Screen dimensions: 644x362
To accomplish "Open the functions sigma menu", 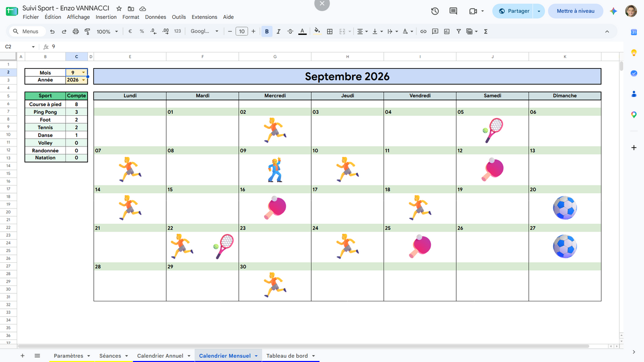I will click(486, 32).
